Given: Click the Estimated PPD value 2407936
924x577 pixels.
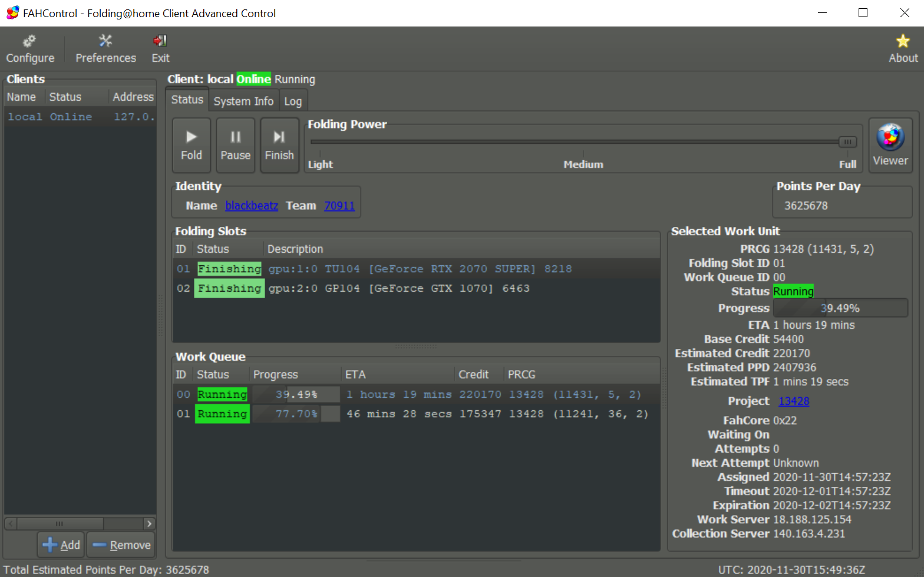Looking at the screenshot, I should pos(794,368).
